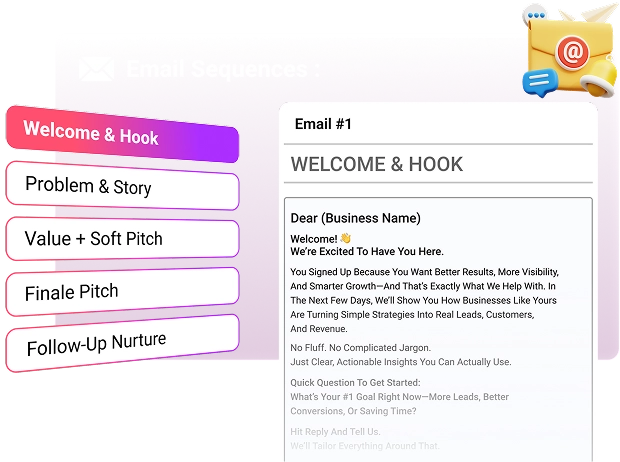
Task: Switch to the Problem & Story tab
Action: (120, 187)
